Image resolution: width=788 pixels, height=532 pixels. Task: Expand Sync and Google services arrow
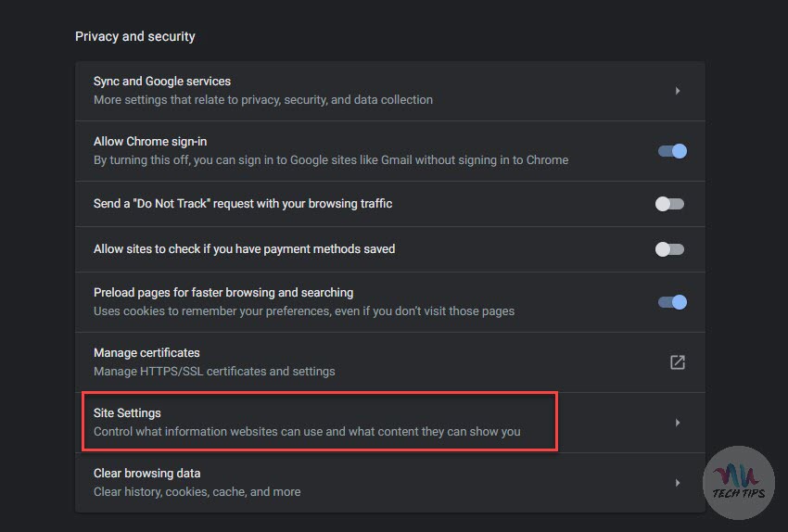pos(678,91)
